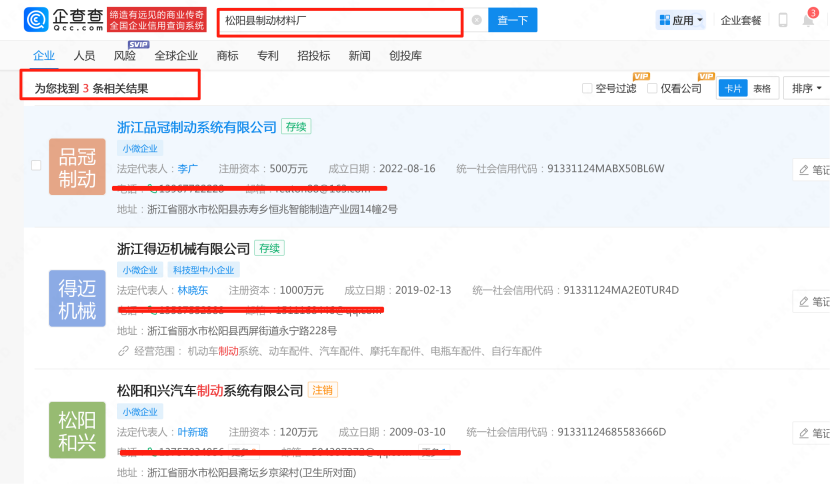Viewport: 830px width, 484px height.
Task: Select the 全球企业 tab
Action: (x=176, y=56)
